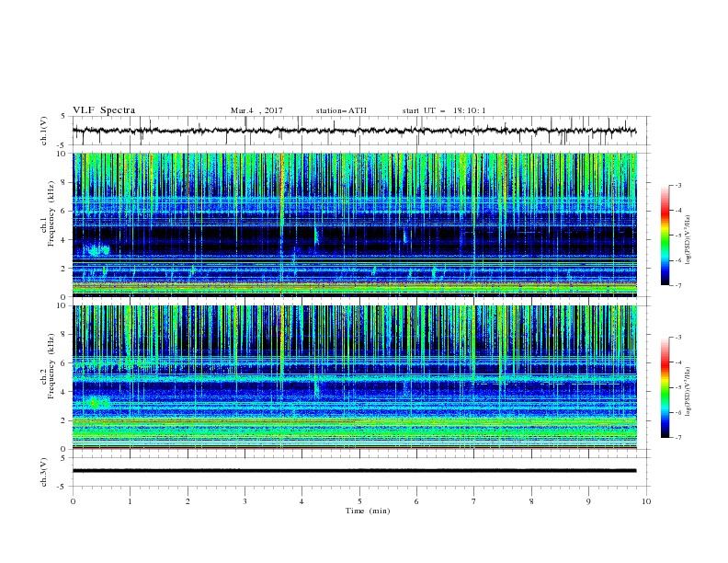Click the "3" tick on time axis
The height and width of the screenshot is (563, 728).
tap(245, 501)
